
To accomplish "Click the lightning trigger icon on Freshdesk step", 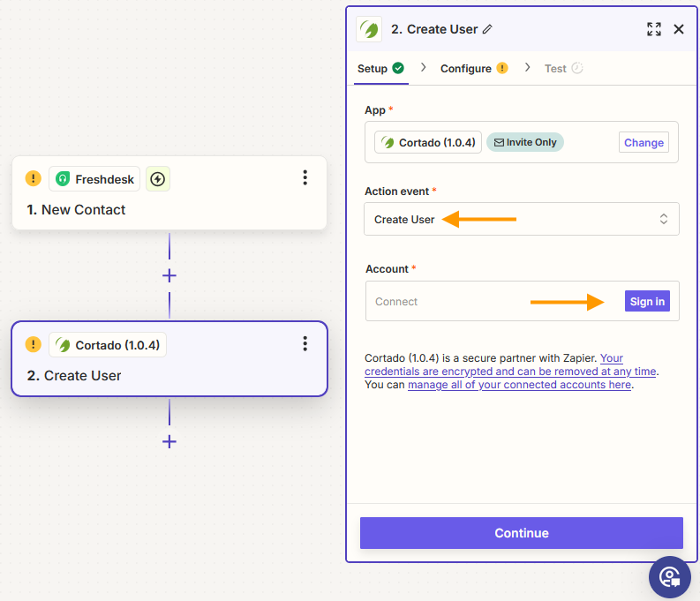I will [158, 179].
